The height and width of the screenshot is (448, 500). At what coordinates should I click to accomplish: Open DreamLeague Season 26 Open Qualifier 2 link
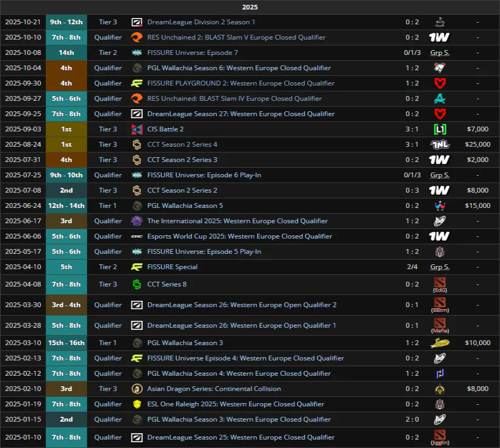[x=242, y=304]
